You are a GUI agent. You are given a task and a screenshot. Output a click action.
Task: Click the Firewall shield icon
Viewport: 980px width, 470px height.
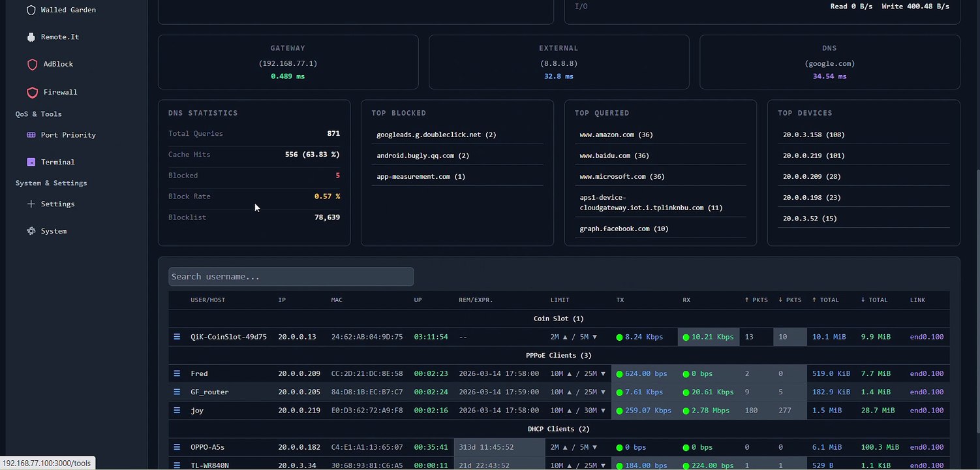point(31,92)
